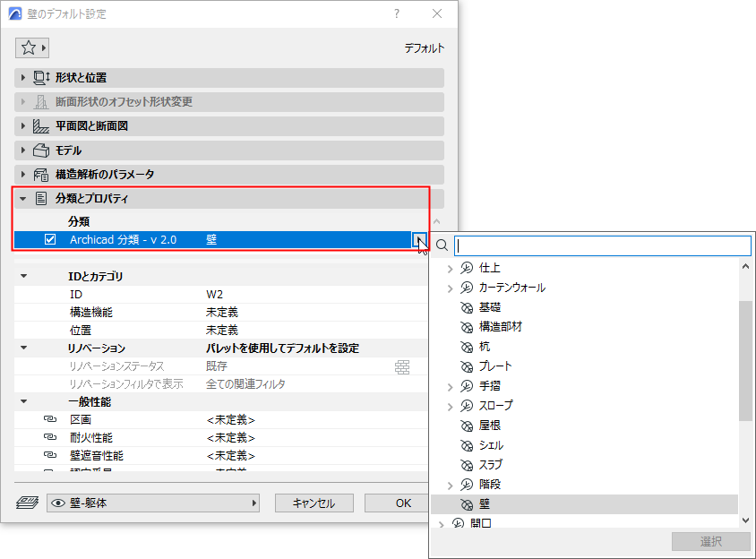This screenshot has width=756, height=559.
Task: Click the ID value W2
Action: click(x=215, y=294)
